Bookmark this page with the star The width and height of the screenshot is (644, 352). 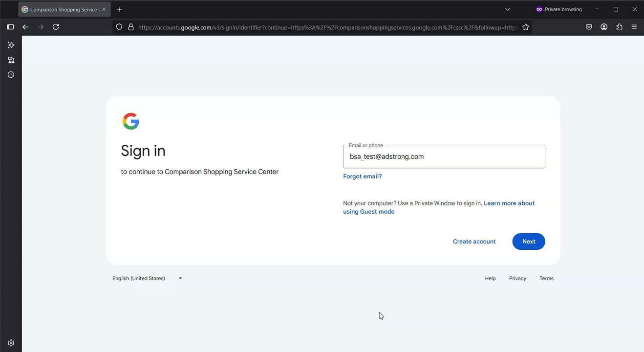pos(526,27)
